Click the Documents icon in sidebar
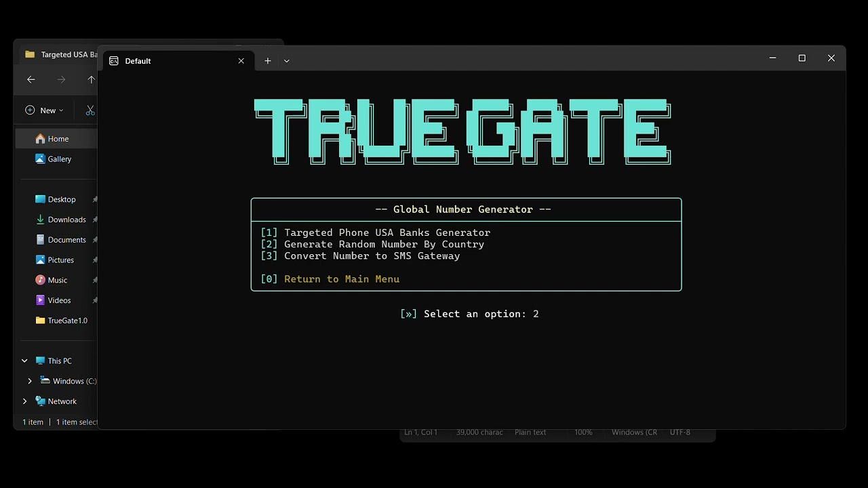This screenshot has height=488, width=868. (x=40, y=240)
